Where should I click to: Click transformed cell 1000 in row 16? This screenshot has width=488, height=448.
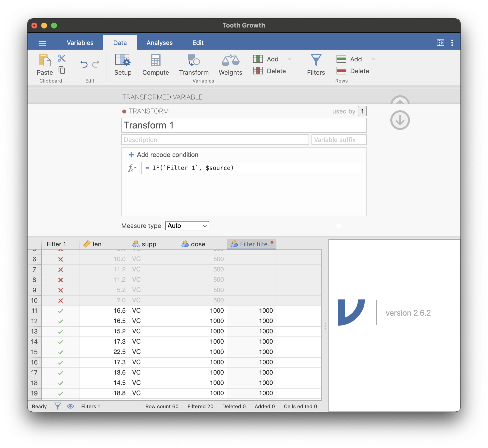click(x=252, y=362)
